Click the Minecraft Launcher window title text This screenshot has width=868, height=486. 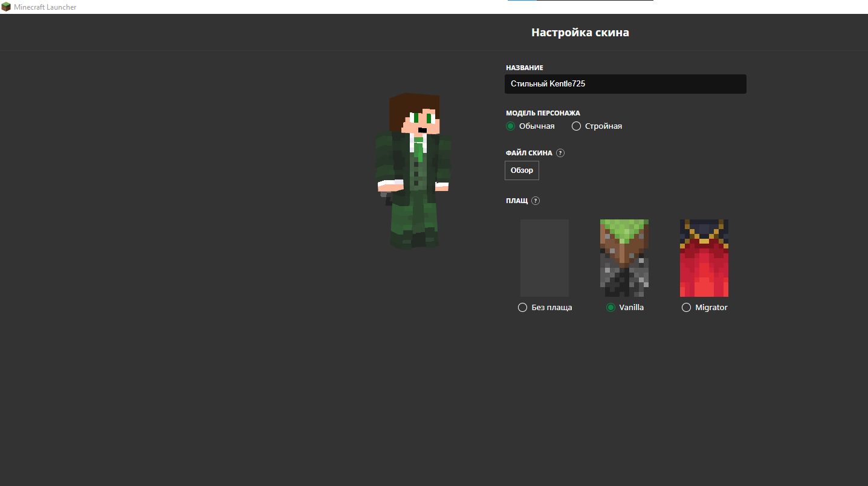click(x=45, y=7)
